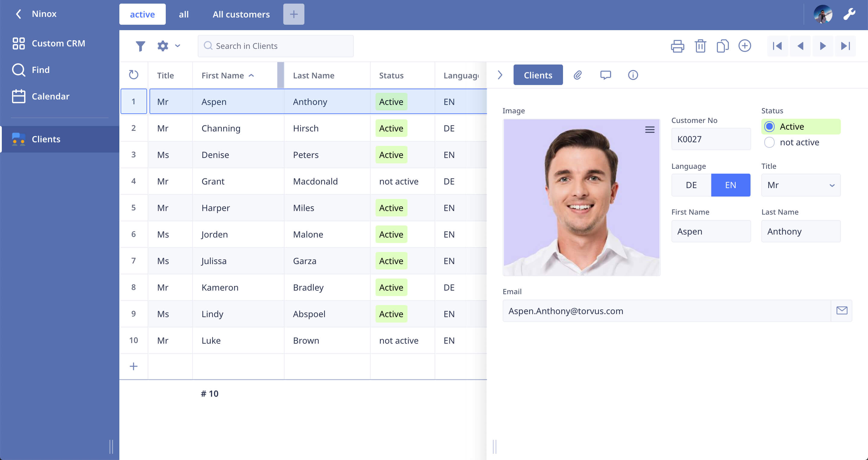Open the attachments paperclip tab
The width and height of the screenshot is (868, 460).
click(x=577, y=75)
